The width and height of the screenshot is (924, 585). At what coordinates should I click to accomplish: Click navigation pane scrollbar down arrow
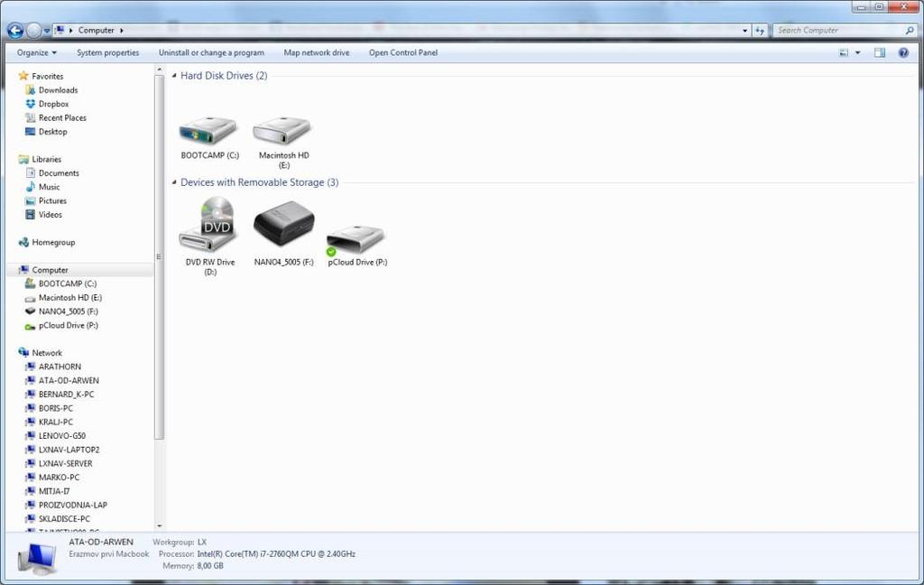(x=159, y=525)
